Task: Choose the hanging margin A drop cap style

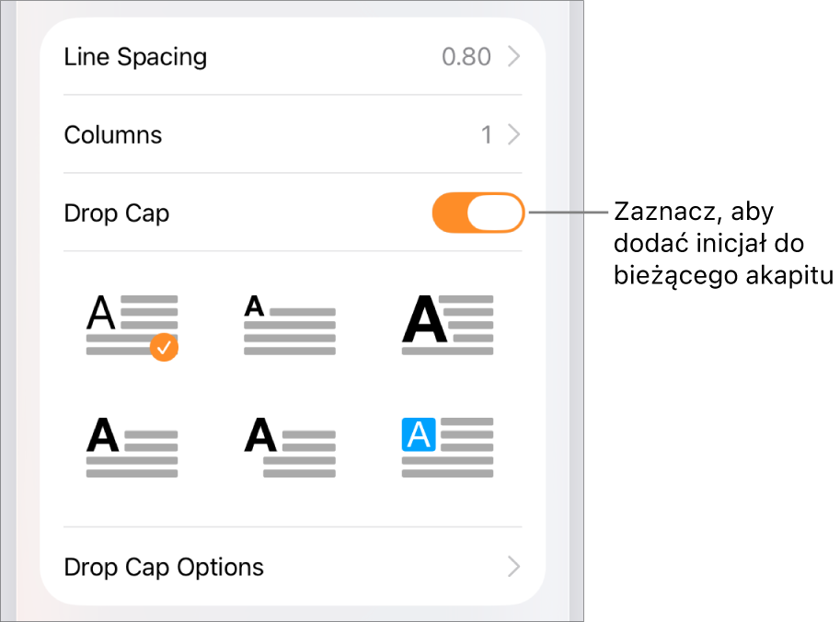Action: coord(290,448)
